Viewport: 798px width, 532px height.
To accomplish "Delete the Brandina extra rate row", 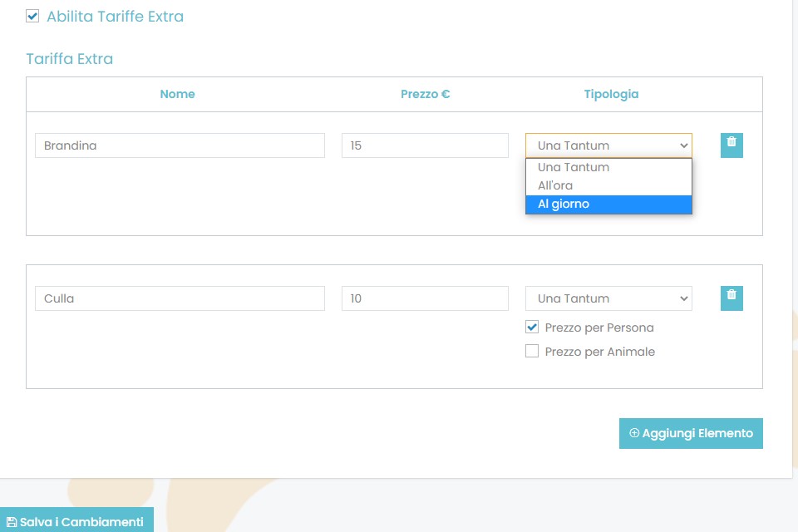I will click(731, 145).
